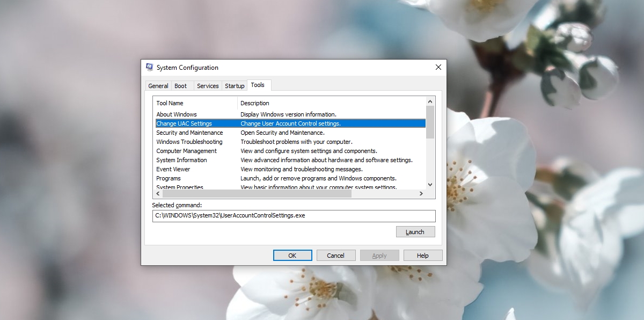Image resolution: width=644 pixels, height=320 pixels.
Task: Click the tool list scroll down arrow
Action: [430, 185]
